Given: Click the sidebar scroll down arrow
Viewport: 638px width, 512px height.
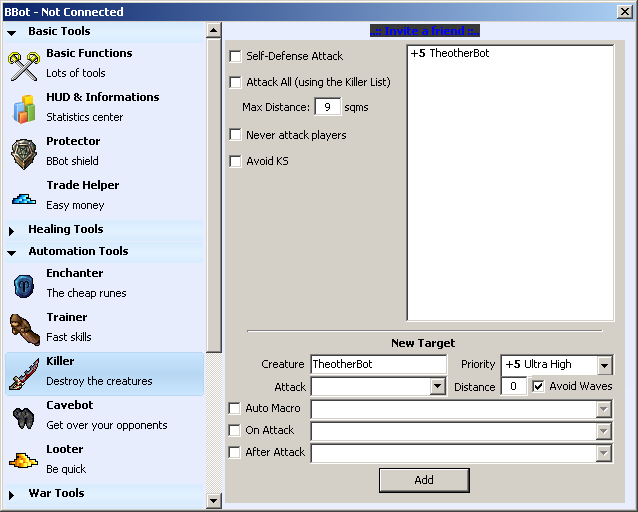Looking at the screenshot, I should tap(213, 500).
